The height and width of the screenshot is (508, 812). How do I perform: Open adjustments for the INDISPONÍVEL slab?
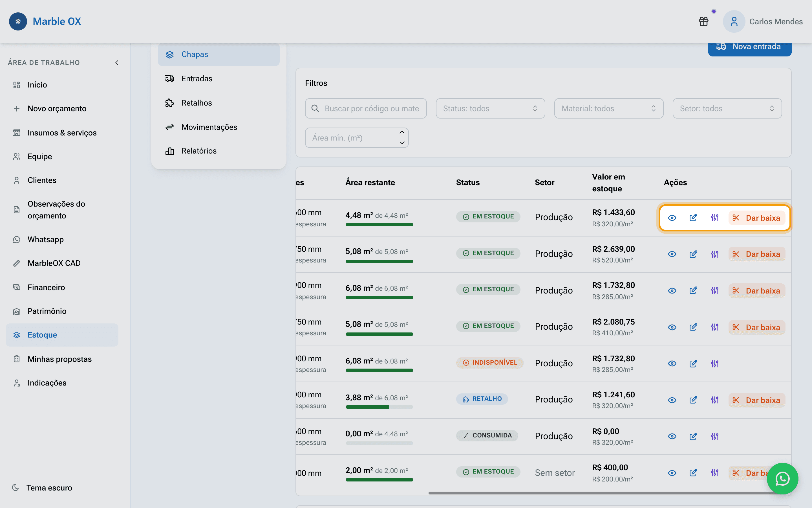pos(715,364)
